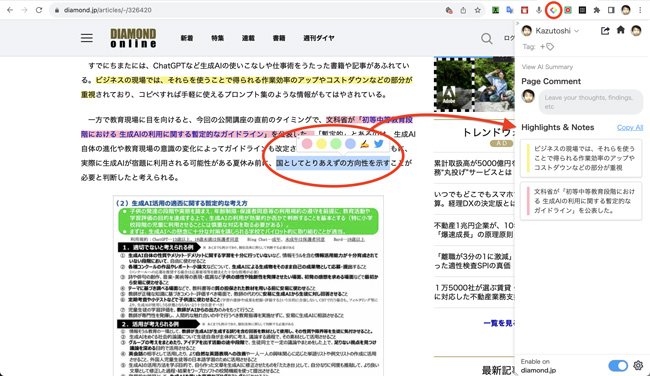Open trending article 「離職が3分の1に激減」
This screenshot has width=650, height=376.
pos(474,261)
